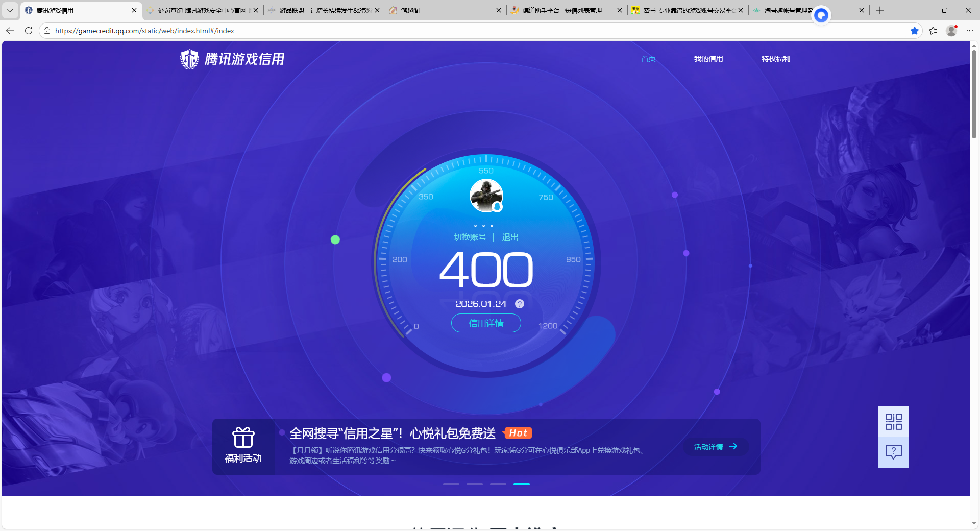Click the active elongated carousel progress indicator
The image size is (980, 531).
click(522, 484)
